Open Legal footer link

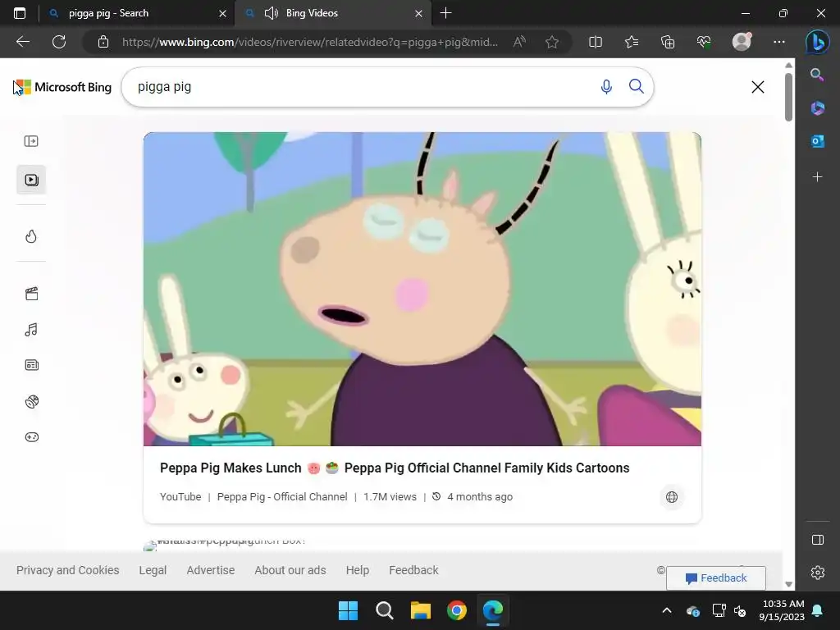click(x=153, y=570)
